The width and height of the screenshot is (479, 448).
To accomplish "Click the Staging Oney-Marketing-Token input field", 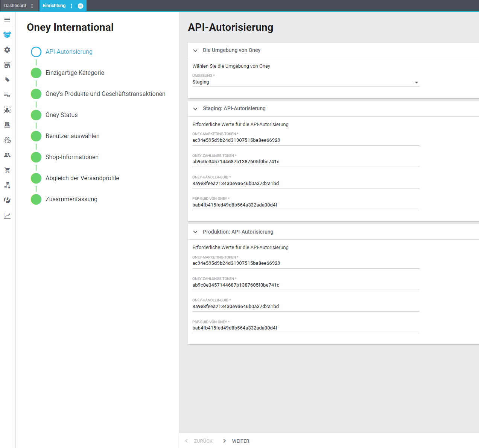I will pyautogui.click(x=305, y=140).
